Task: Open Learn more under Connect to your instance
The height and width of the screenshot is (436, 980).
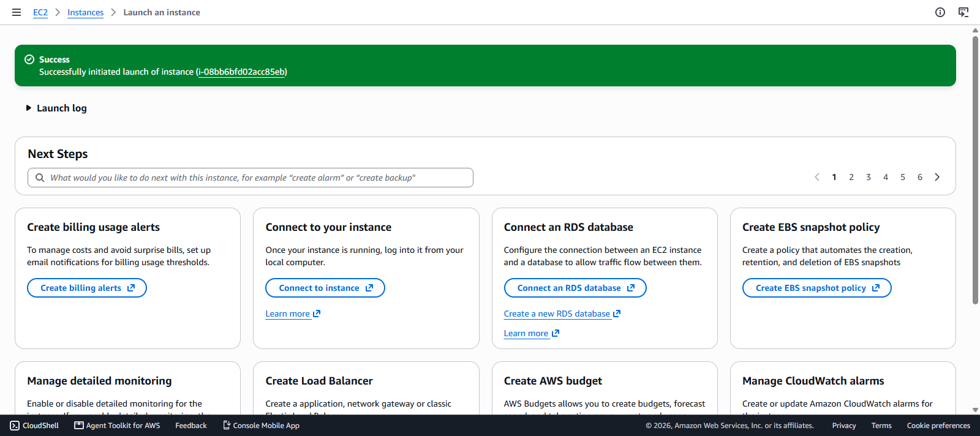Action: click(293, 314)
